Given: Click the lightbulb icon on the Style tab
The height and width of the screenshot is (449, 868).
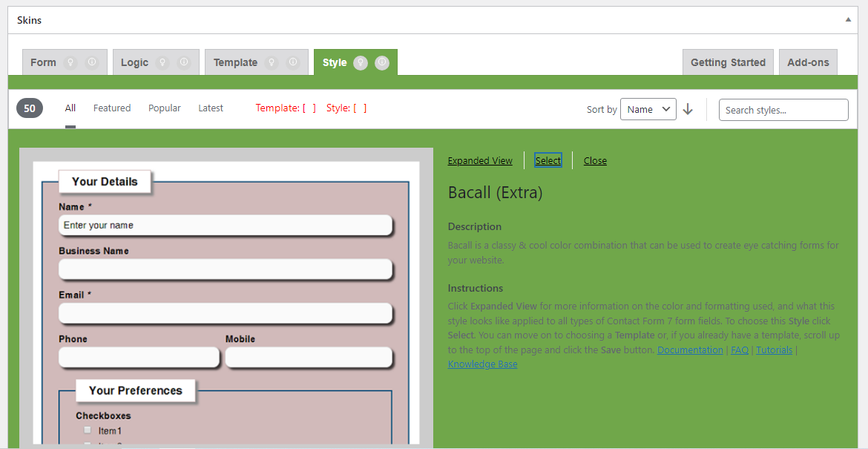Looking at the screenshot, I should (361, 62).
